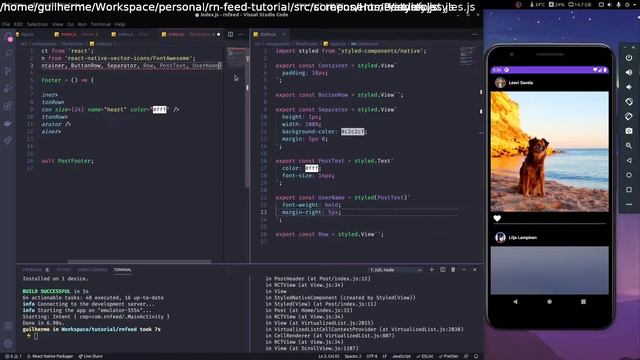The height and width of the screenshot is (360, 640).
Task: Open the Help menu
Action: pos(120,24)
